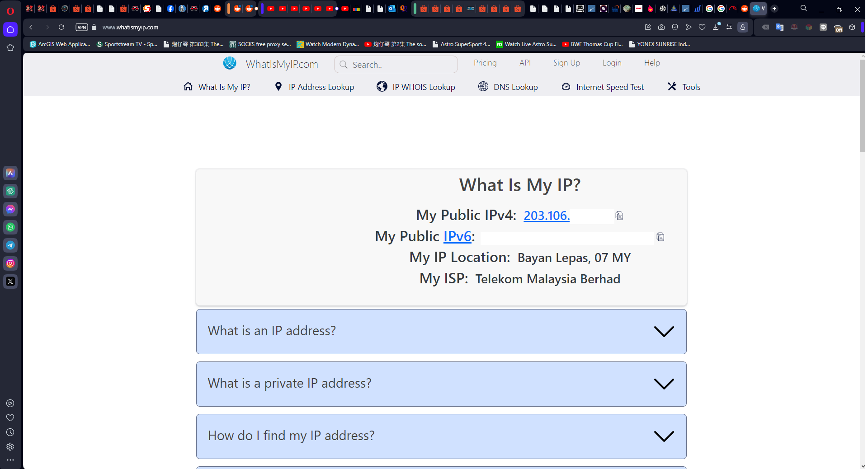Focus the site Search.. field
This screenshot has width=868, height=469.
tap(396, 65)
